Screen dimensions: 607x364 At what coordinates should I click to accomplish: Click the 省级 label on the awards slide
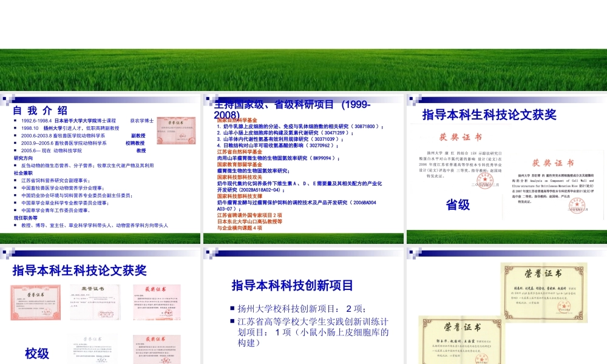(x=458, y=204)
